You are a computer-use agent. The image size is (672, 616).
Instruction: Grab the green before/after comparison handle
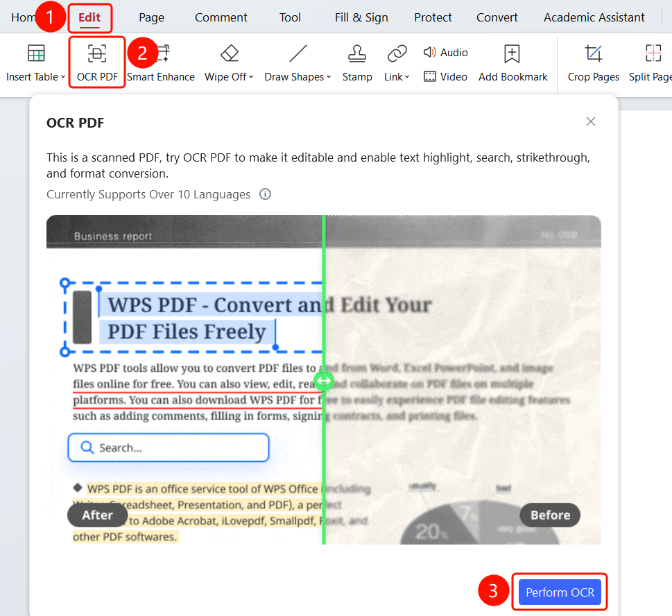pos(324,381)
